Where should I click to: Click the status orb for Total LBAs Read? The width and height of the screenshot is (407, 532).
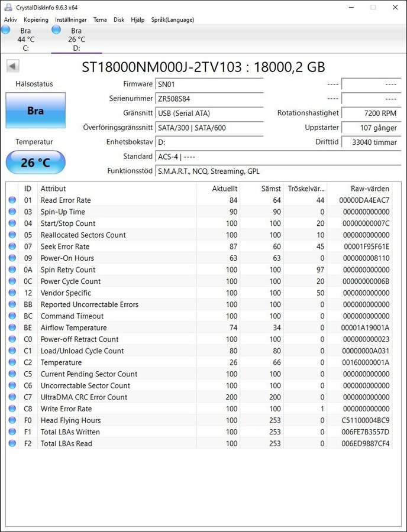tap(12, 443)
